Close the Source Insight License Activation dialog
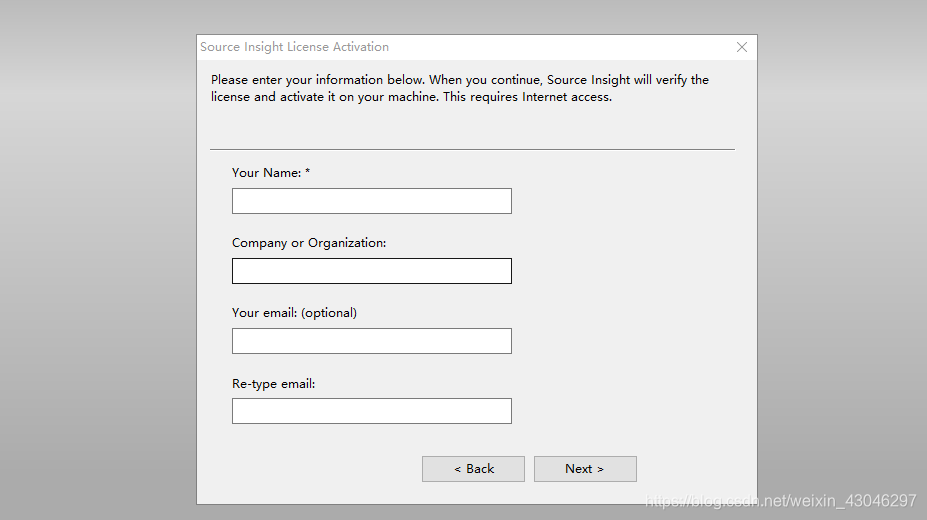The height and width of the screenshot is (520, 927). point(742,47)
